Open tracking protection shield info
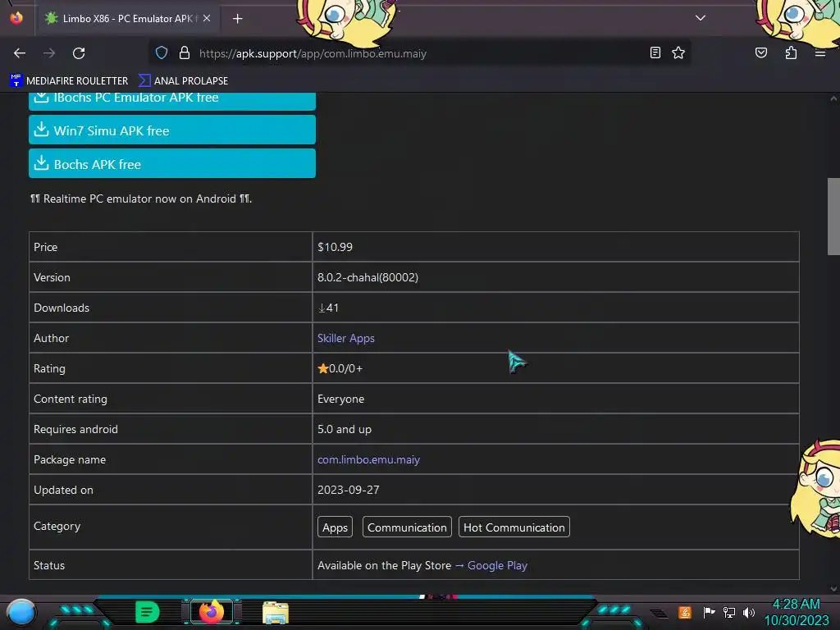 point(162,53)
